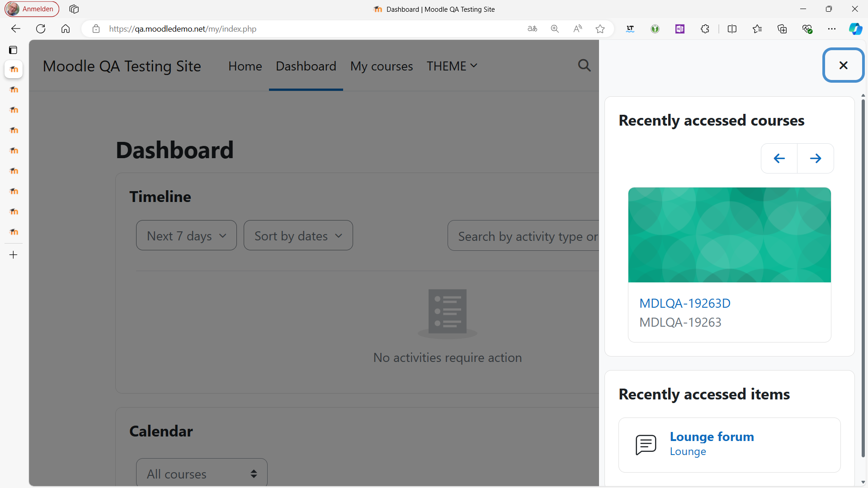Open Lounge forum link
The height and width of the screenshot is (488, 868).
click(x=712, y=436)
